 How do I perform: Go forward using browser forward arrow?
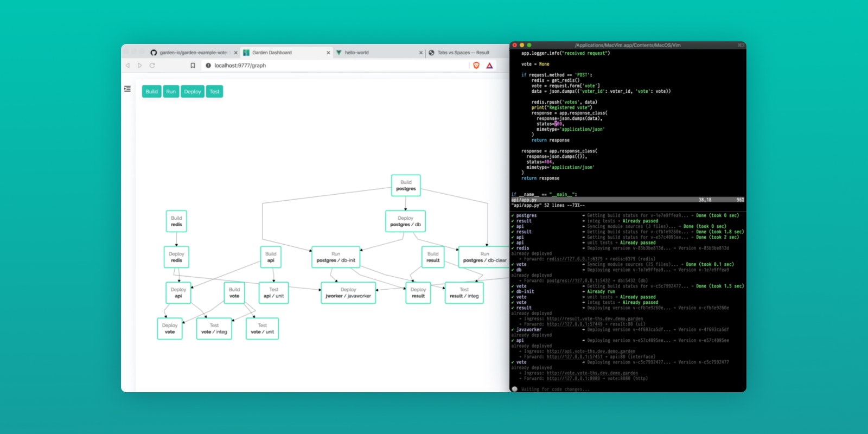click(x=139, y=66)
